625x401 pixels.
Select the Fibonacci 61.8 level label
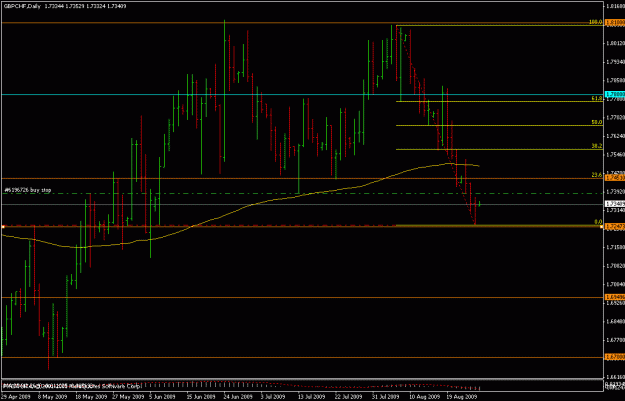click(x=597, y=98)
